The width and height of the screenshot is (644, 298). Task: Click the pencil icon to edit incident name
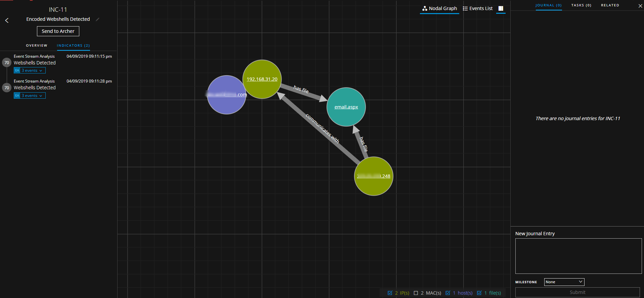click(x=97, y=19)
